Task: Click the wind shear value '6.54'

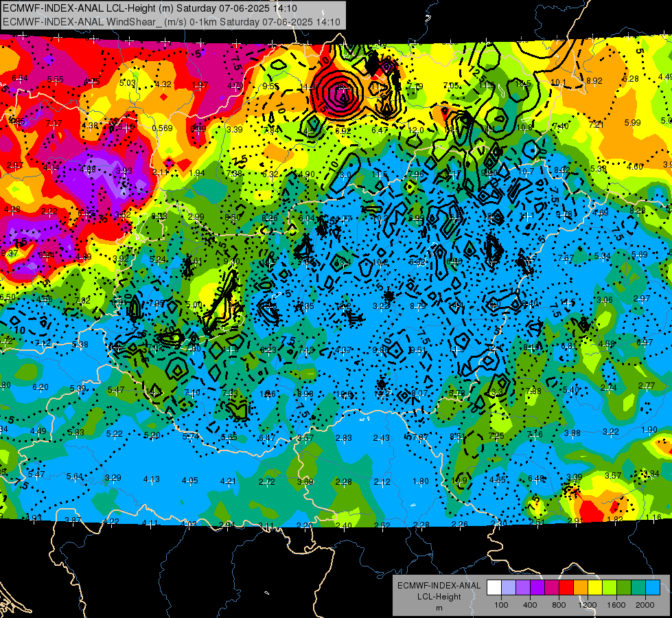Action: [x=20, y=78]
